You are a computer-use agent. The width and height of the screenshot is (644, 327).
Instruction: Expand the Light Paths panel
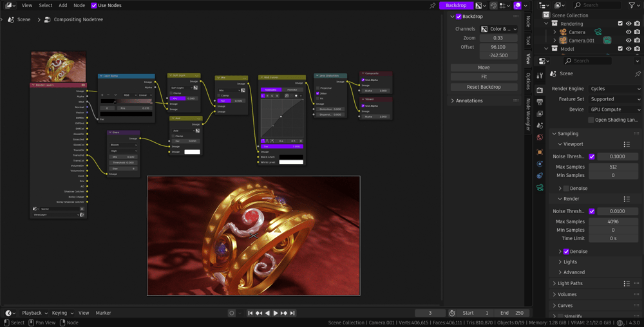pos(570,283)
